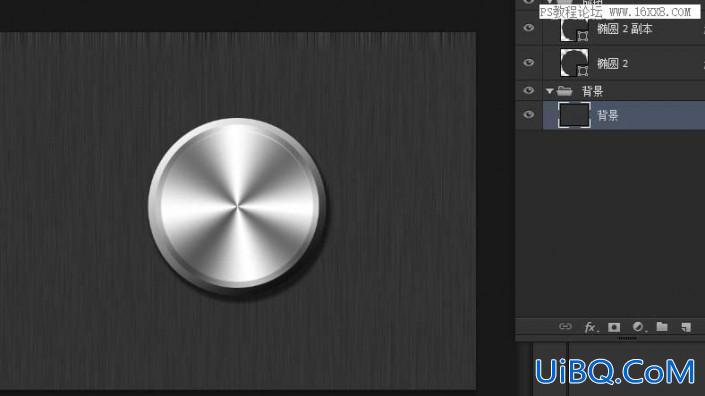Click the link layers chain icon
The image size is (705, 396).
tap(565, 327)
